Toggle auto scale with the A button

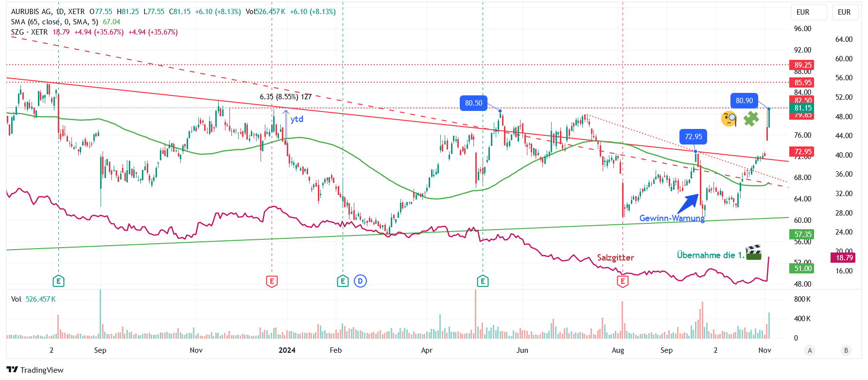810,350
